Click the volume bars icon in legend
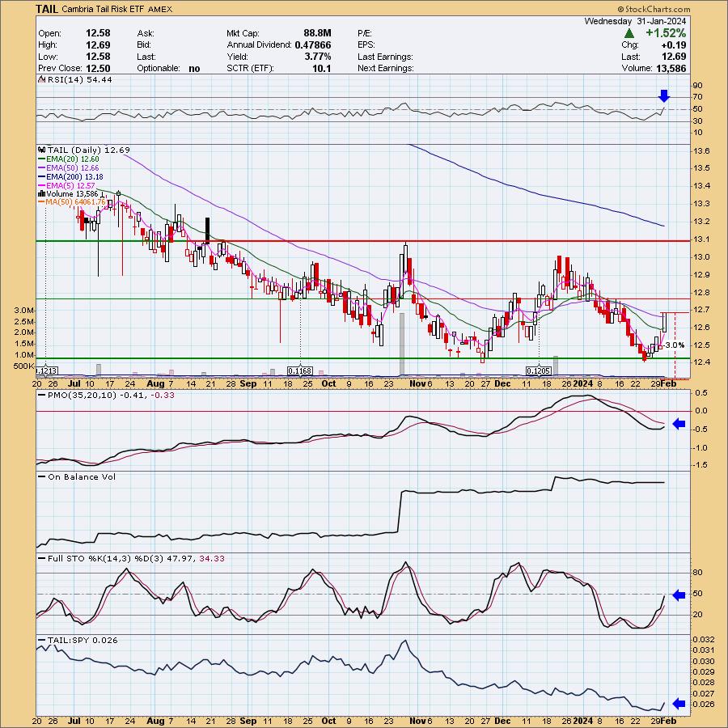 [x=41, y=193]
